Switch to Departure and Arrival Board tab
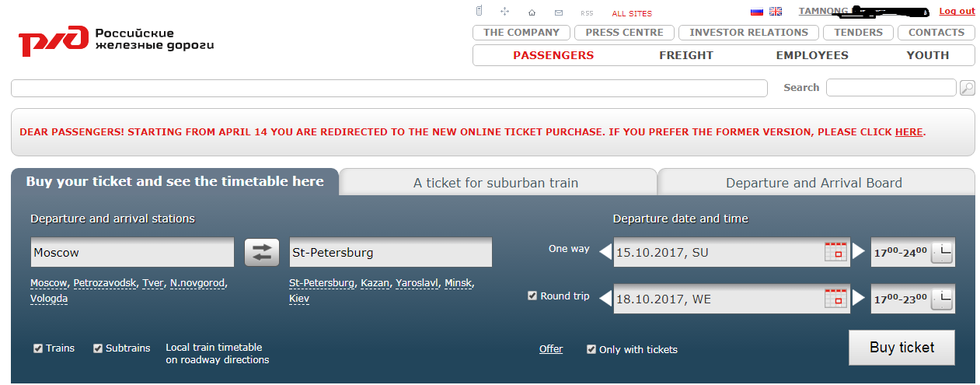Viewport: 980px width, 385px height. [x=815, y=183]
